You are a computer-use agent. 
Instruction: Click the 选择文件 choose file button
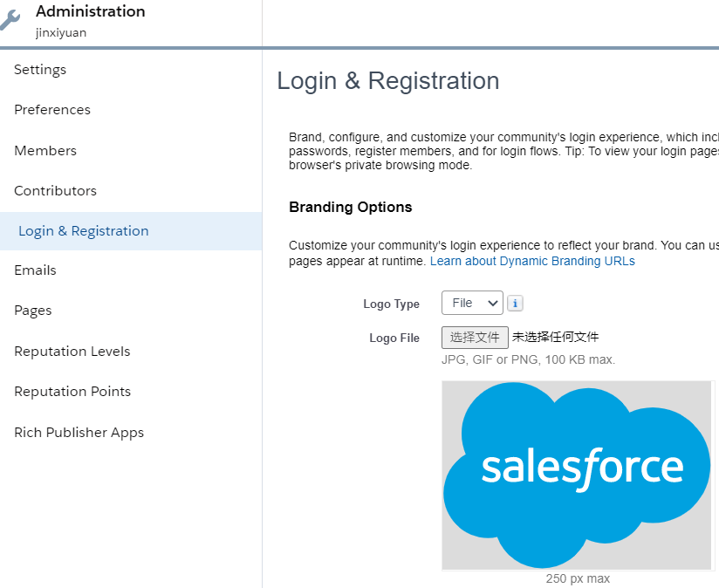pyautogui.click(x=475, y=338)
